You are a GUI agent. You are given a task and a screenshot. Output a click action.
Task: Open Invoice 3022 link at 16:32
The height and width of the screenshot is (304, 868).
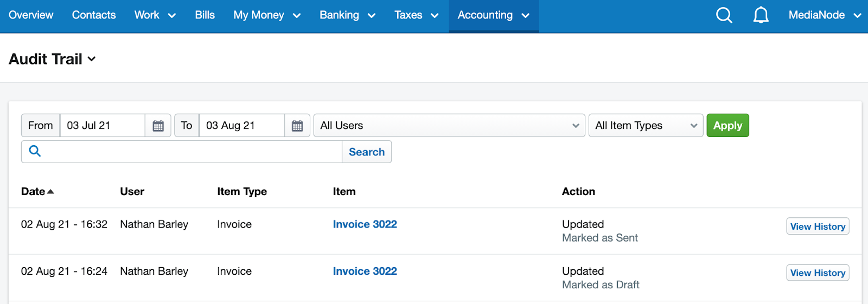365,224
